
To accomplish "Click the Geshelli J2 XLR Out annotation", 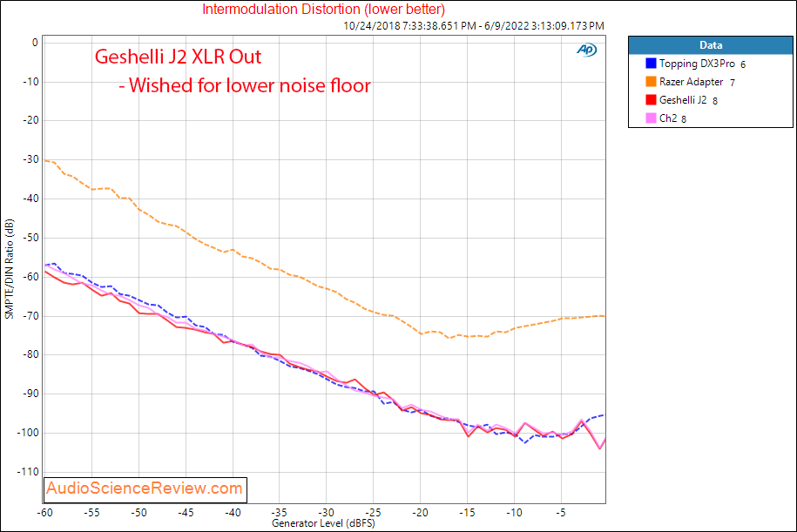I will (x=178, y=57).
